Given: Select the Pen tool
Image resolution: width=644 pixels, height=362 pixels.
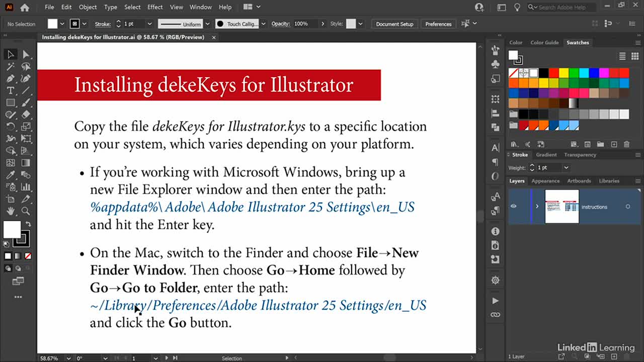Looking at the screenshot, I should pos(11,78).
